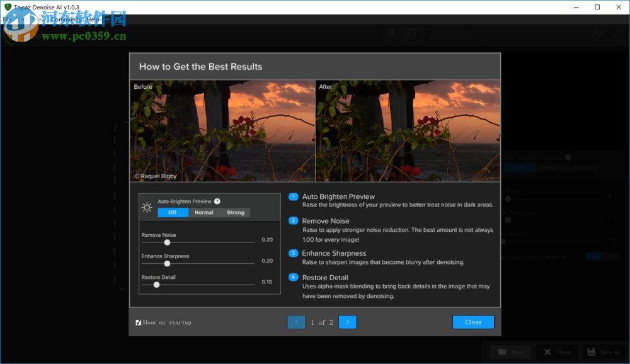
Task: Select Off for Auto Brighten Preview
Action: [172, 213]
